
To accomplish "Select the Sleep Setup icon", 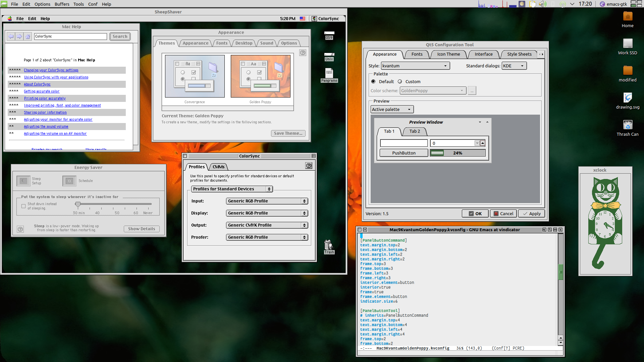I will [23, 181].
